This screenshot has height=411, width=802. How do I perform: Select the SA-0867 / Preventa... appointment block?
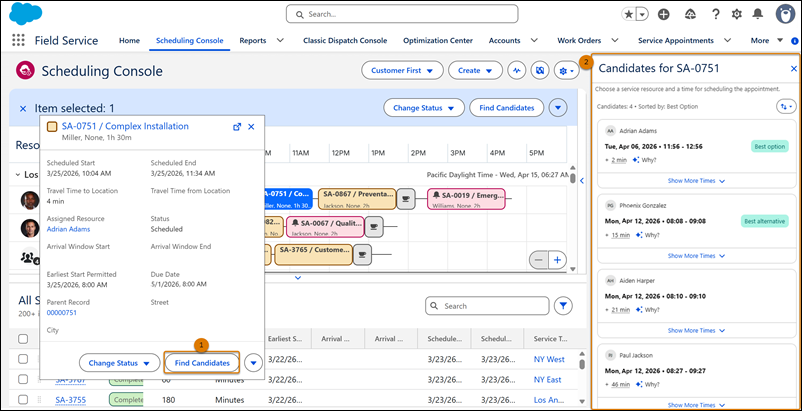click(x=357, y=199)
